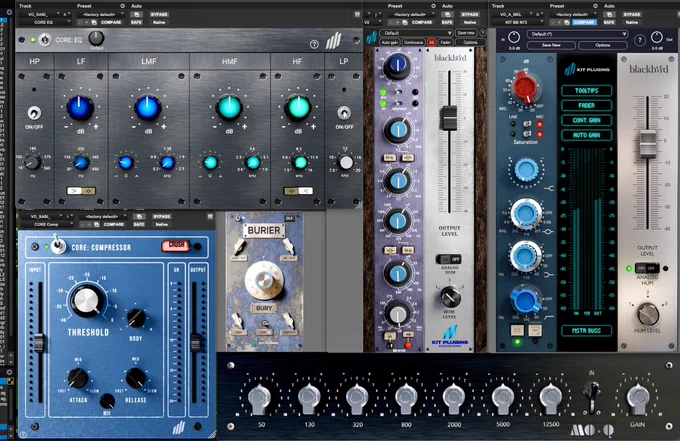
Task: Click the LF band dB gain knob
Action: 80,107
